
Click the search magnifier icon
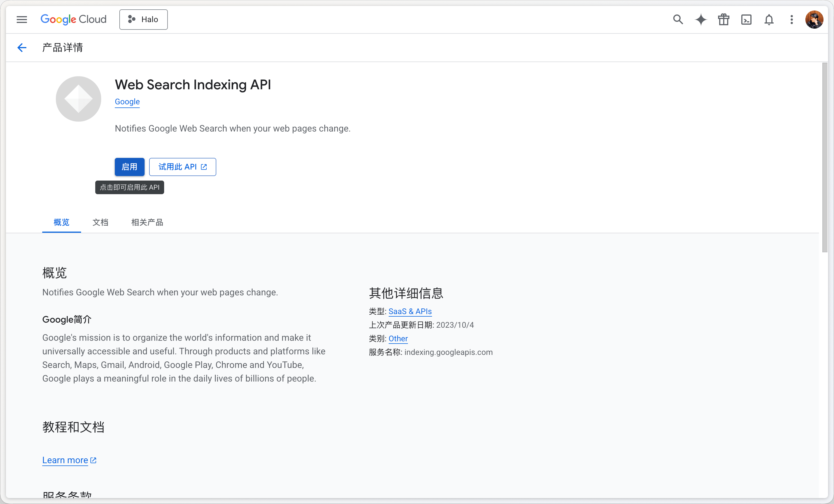click(678, 20)
